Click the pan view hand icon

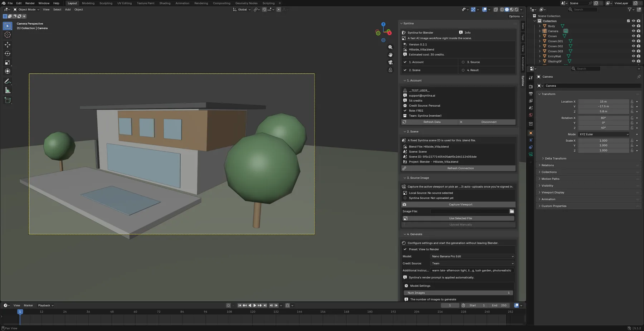click(x=390, y=55)
